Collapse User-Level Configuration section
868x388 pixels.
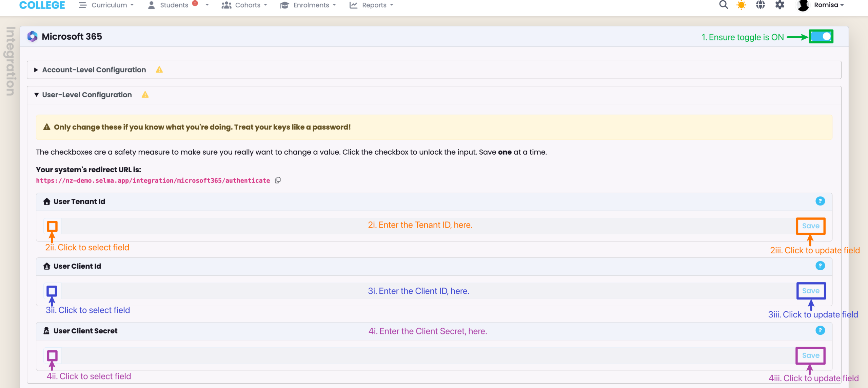(x=87, y=95)
